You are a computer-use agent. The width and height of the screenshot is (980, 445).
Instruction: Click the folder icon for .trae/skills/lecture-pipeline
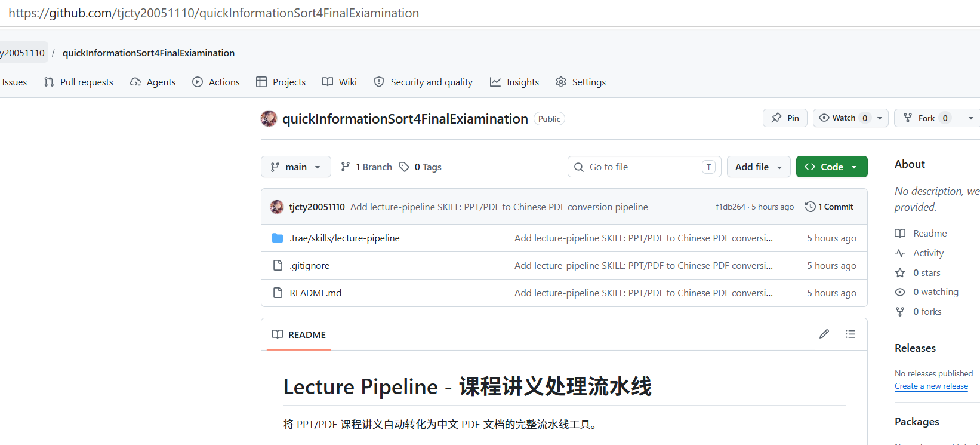coord(278,238)
